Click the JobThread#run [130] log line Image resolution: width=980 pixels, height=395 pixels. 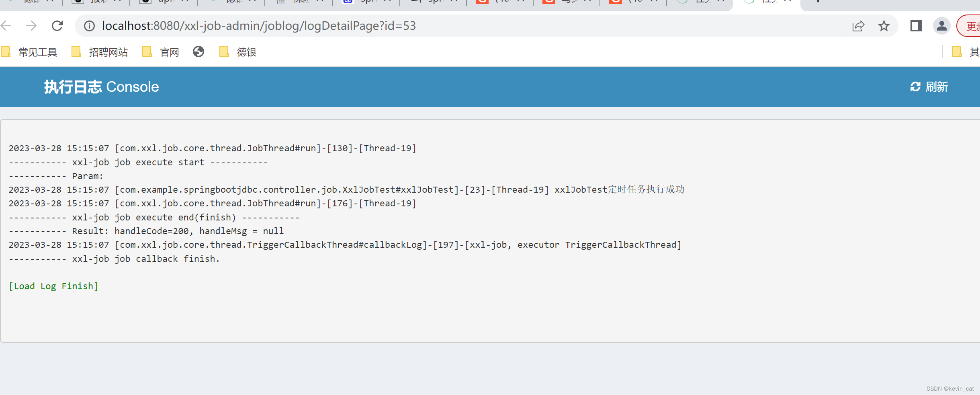point(213,148)
